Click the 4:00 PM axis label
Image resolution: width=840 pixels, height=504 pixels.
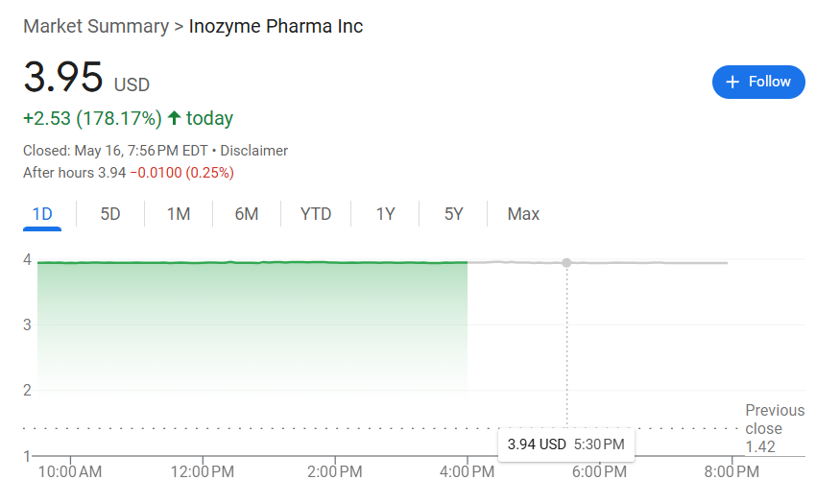coord(468,472)
